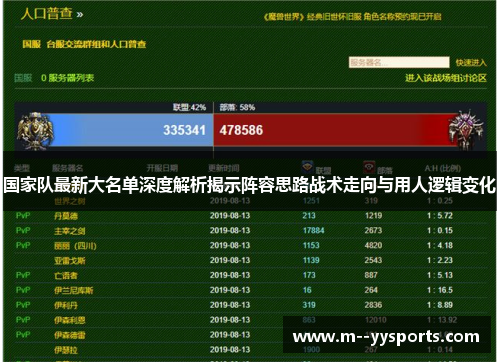The image size is (500, 362).
Task: Click ratio 1 : 5.72 in the 丹莫德 row
Action: 440,216
